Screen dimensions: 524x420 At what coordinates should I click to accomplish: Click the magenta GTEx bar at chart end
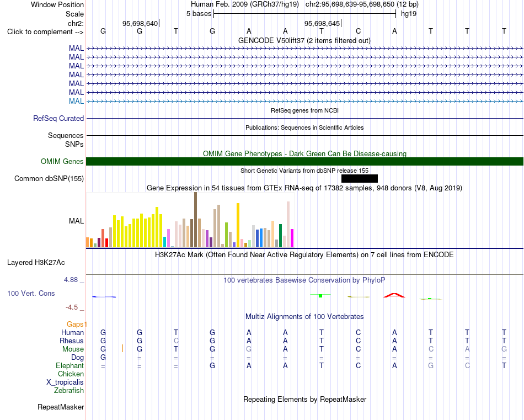pos(292,238)
